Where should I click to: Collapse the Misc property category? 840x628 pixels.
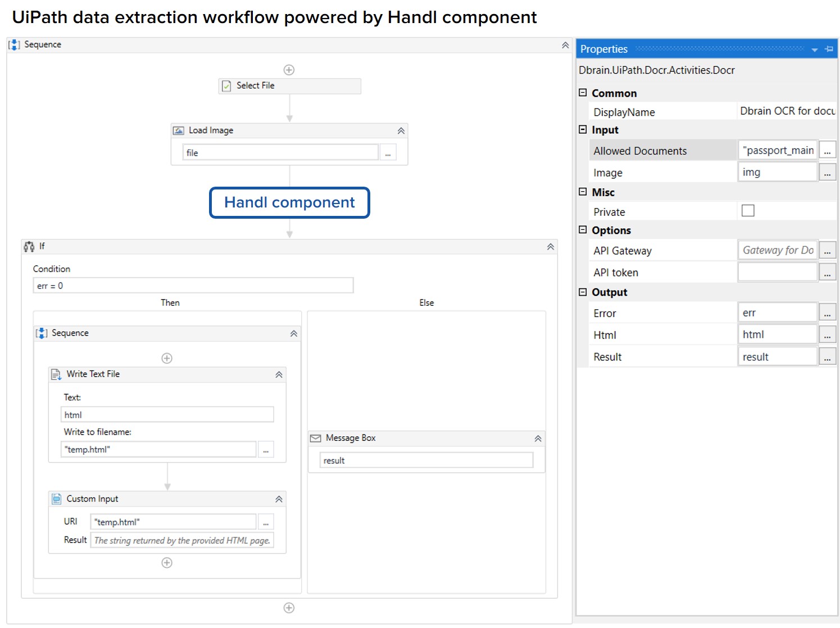point(583,192)
